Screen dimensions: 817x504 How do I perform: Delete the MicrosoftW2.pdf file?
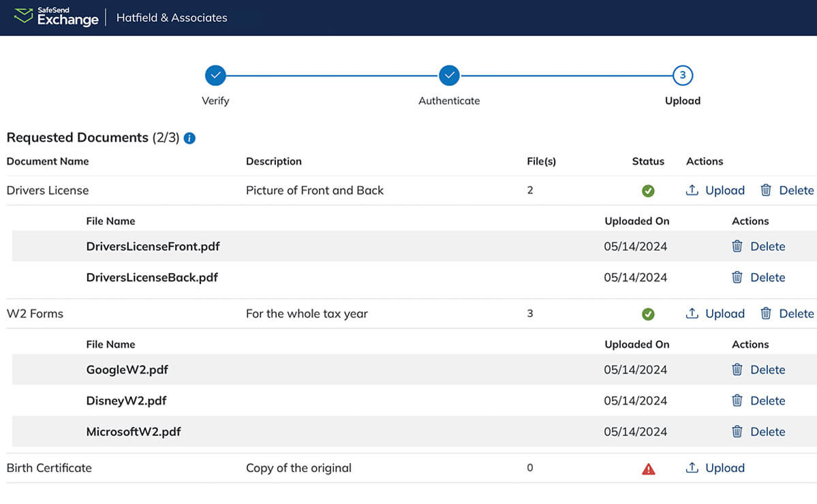[x=758, y=432]
